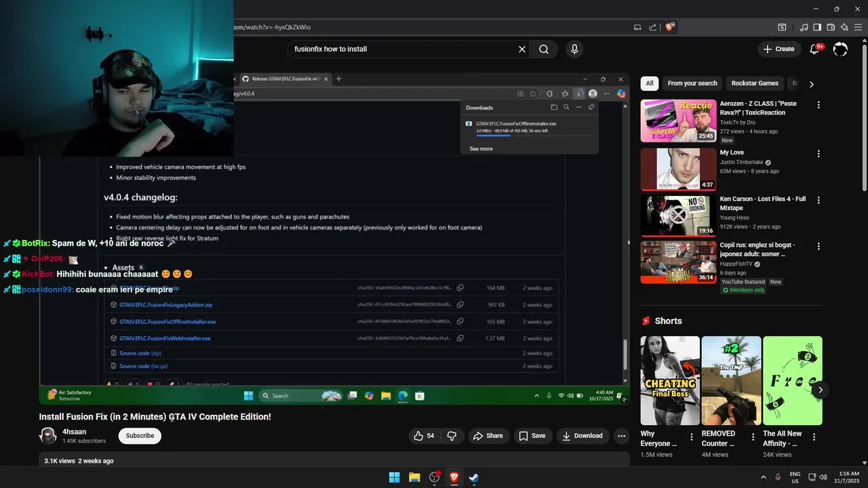Image resolution: width=868 pixels, height=488 pixels.
Task: Click the cast/install icon in address bar
Action: (637, 27)
